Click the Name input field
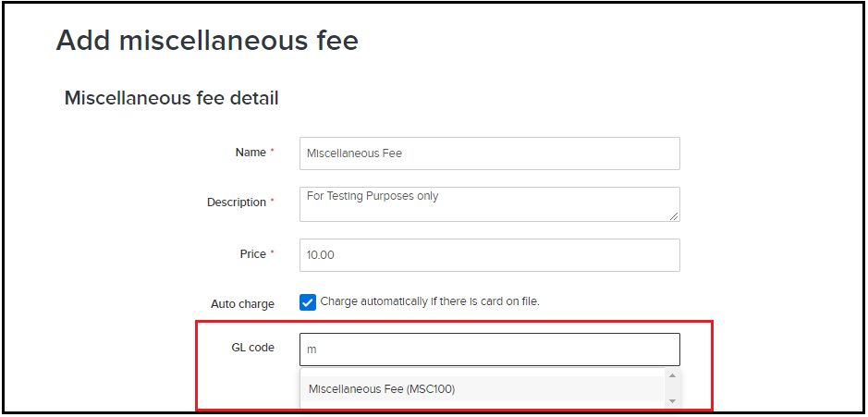The height and width of the screenshot is (417, 868). tap(489, 153)
